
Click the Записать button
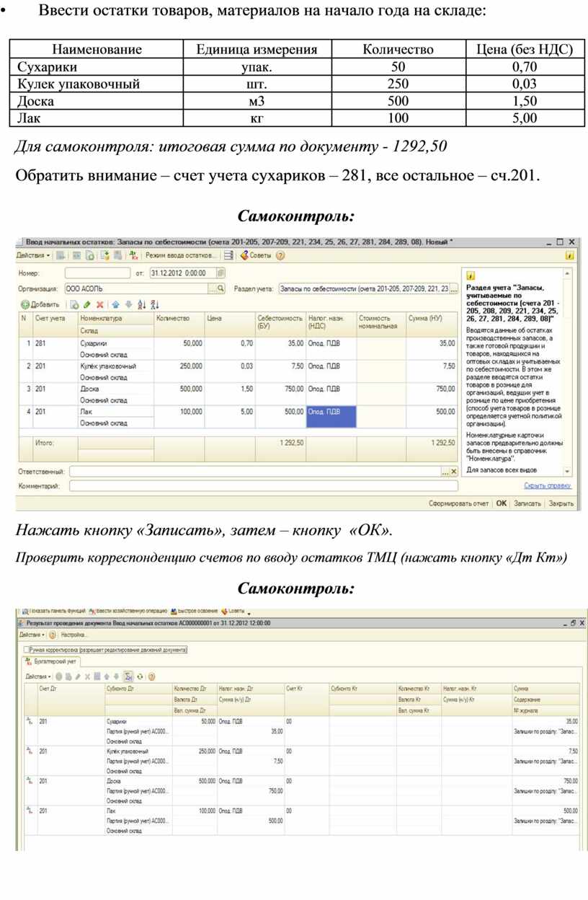tap(528, 503)
